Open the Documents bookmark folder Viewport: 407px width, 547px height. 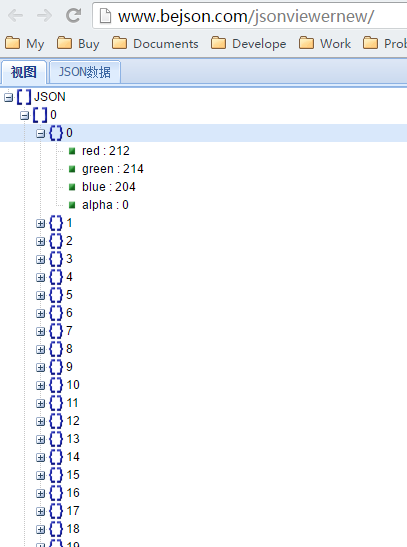(155, 44)
